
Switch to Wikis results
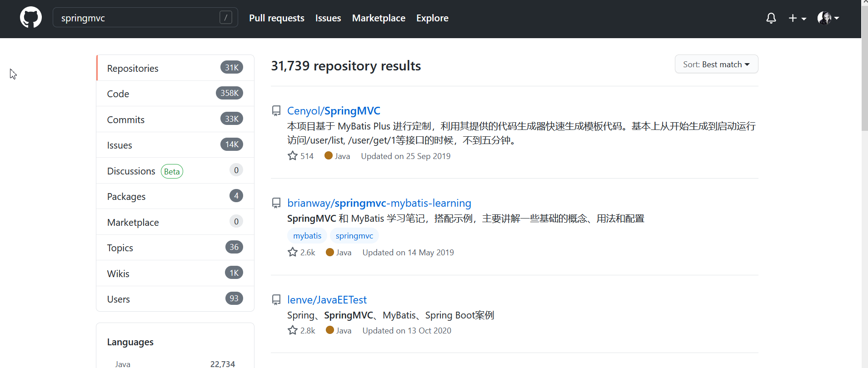point(175,274)
